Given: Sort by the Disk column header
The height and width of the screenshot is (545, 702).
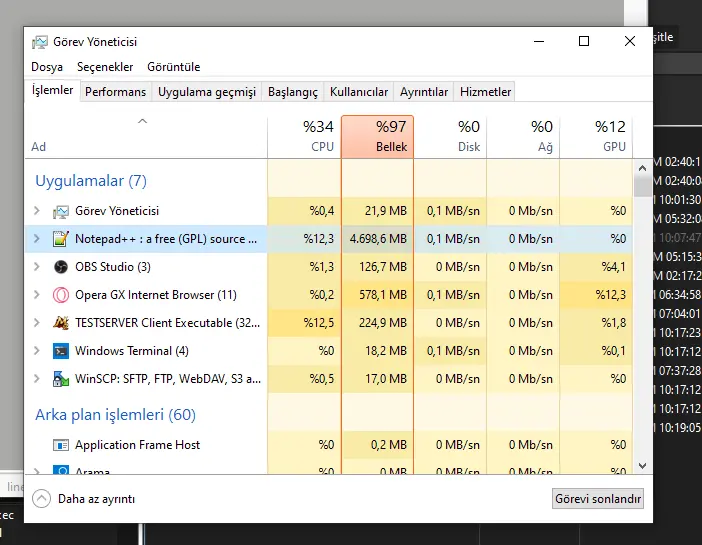Looking at the screenshot, I should pos(450,137).
